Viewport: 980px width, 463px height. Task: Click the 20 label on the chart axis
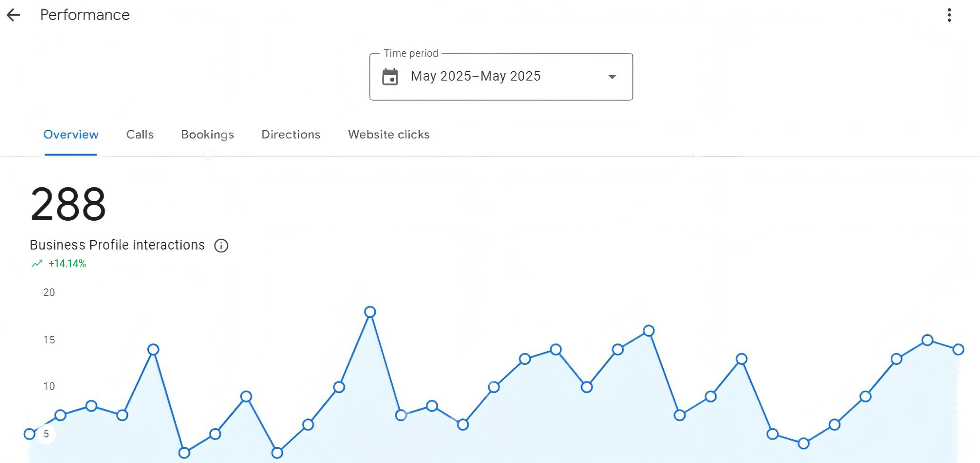point(49,293)
